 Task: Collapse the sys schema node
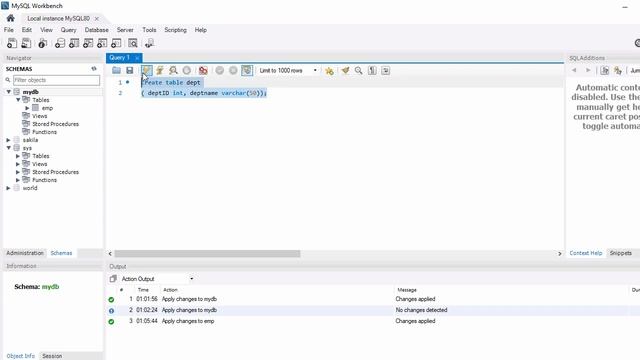coord(9,148)
